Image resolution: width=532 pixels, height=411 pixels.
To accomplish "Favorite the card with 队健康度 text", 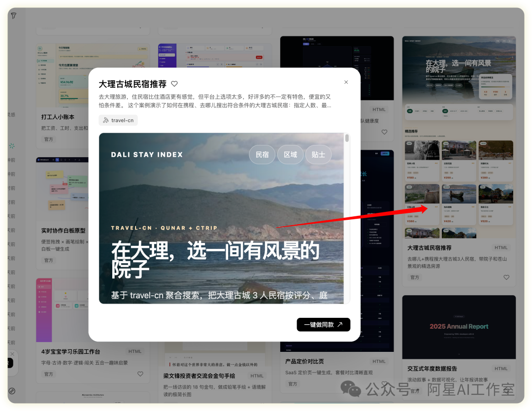I will pyautogui.click(x=384, y=132).
